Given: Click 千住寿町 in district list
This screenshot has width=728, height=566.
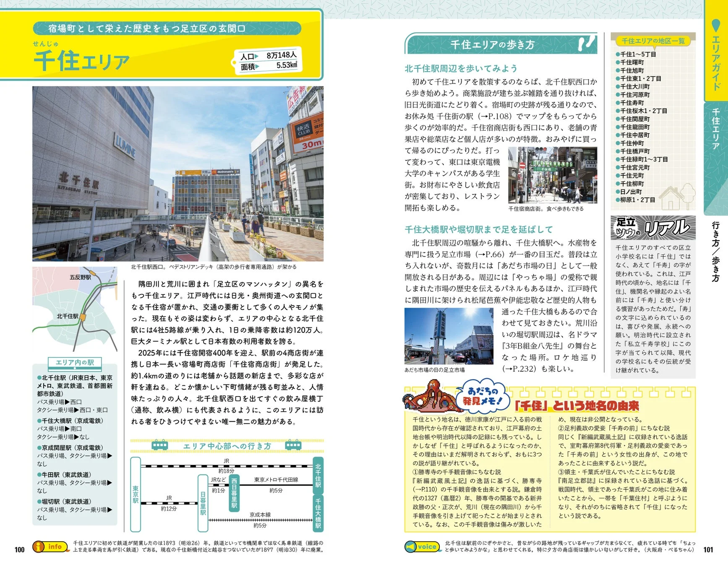Looking at the screenshot, I should [629, 103].
